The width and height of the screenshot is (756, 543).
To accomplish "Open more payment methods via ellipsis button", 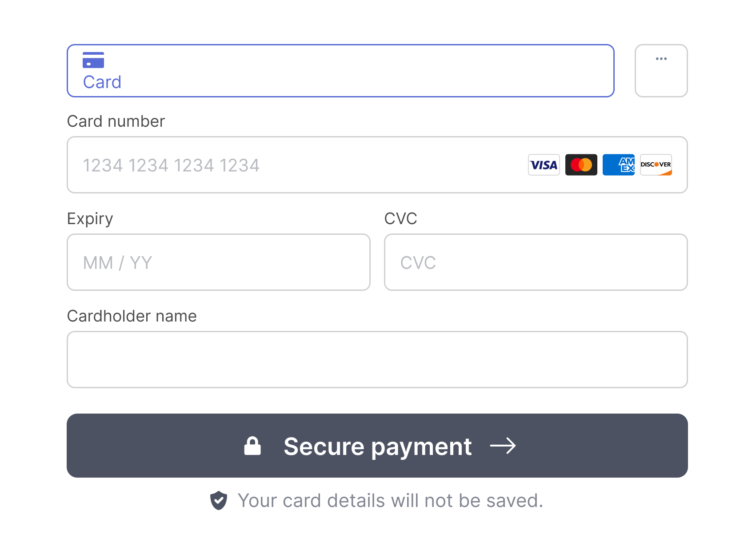I will pyautogui.click(x=661, y=71).
